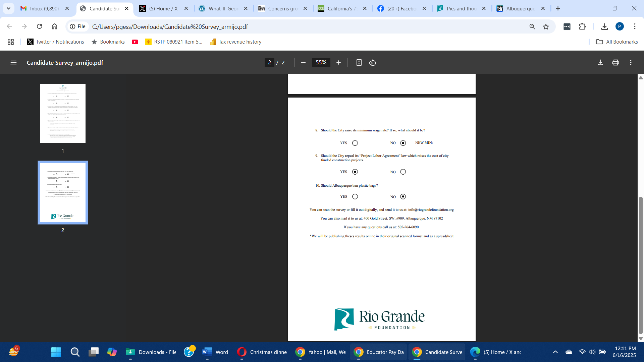Select YES for question 8 minimum wage
The image size is (644, 362).
[x=355, y=143]
